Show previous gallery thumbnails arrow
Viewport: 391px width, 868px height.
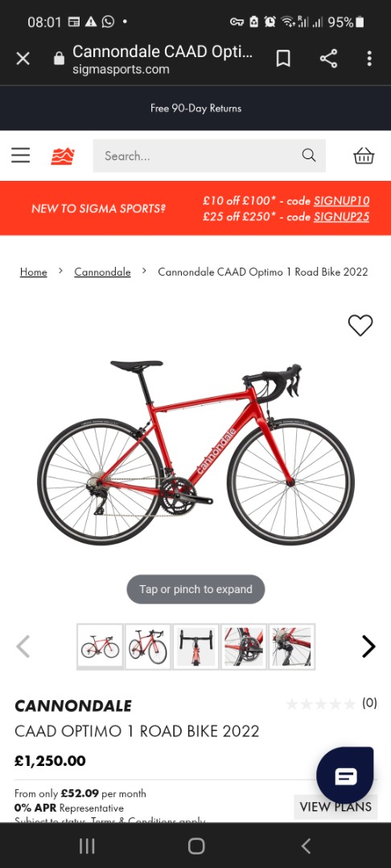point(23,646)
